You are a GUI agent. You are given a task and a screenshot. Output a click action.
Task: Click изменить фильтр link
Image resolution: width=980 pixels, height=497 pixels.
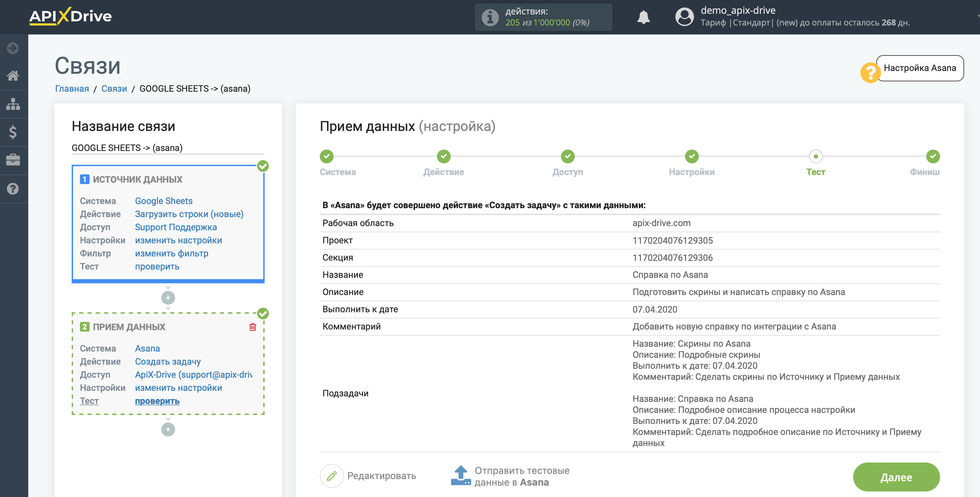[172, 253]
